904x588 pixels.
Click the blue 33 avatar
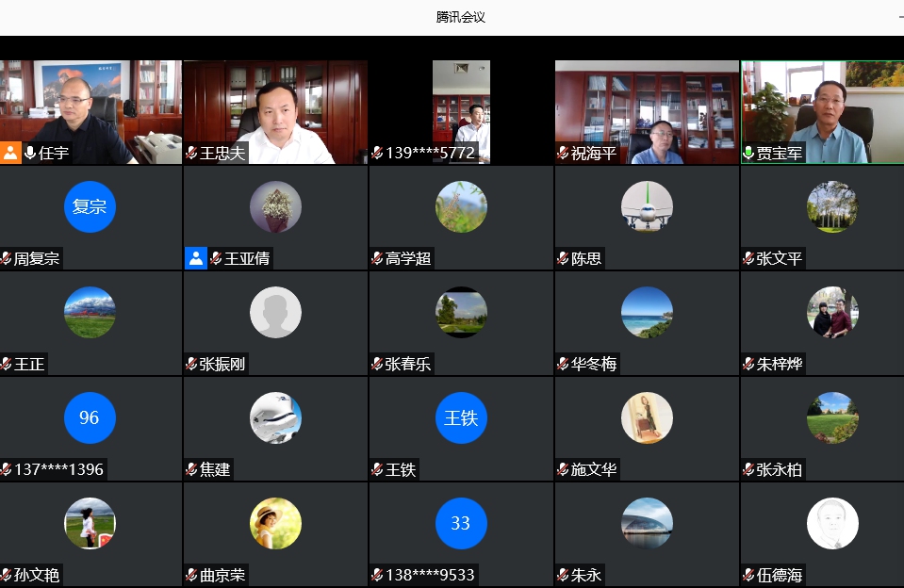pyautogui.click(x=461, y=523)
